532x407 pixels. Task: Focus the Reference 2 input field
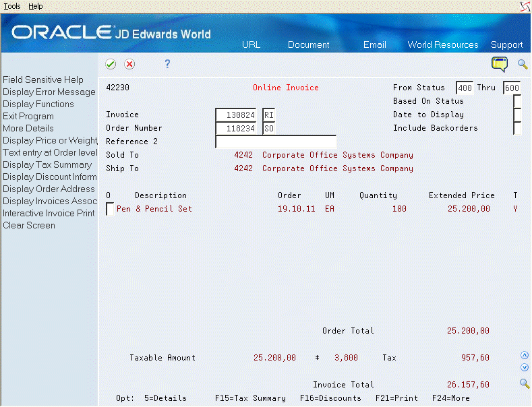pyautogui.click(x=276, y=142)
